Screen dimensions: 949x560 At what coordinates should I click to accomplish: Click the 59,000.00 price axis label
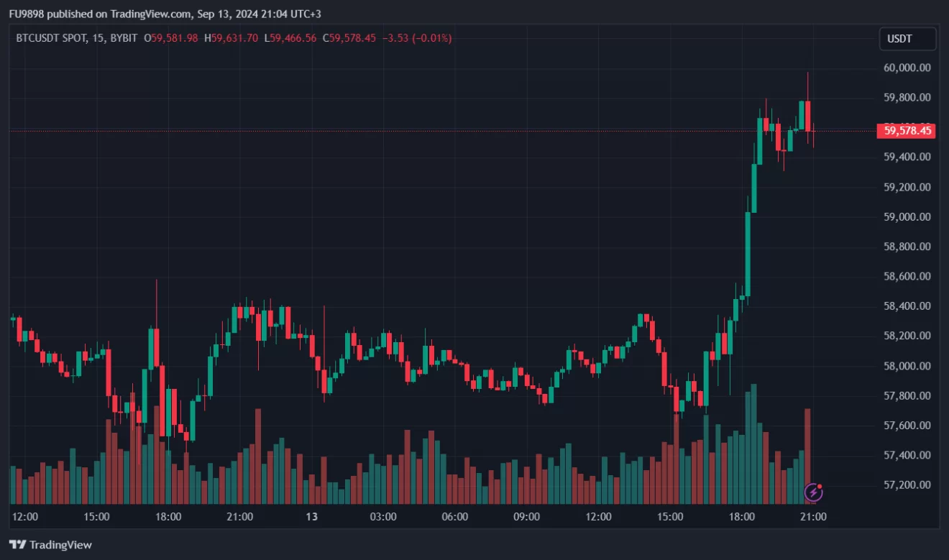[x=907, y=216]
